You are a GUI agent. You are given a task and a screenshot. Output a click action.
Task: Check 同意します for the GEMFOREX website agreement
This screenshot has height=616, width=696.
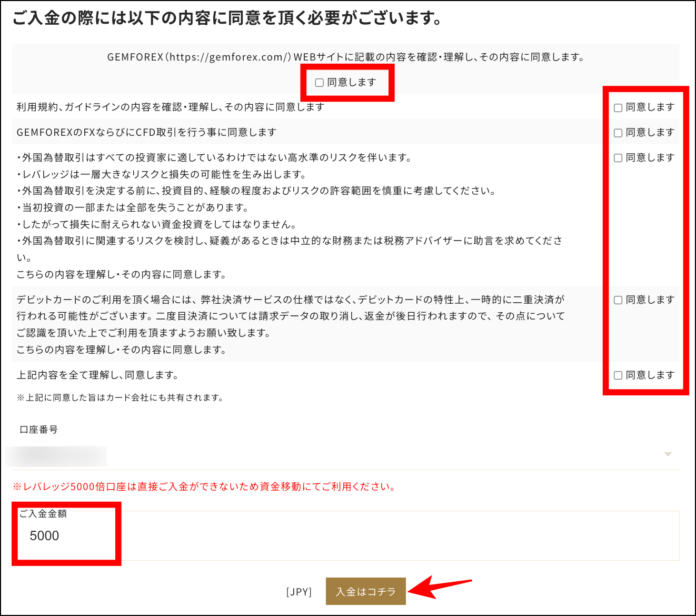(319, 82)
